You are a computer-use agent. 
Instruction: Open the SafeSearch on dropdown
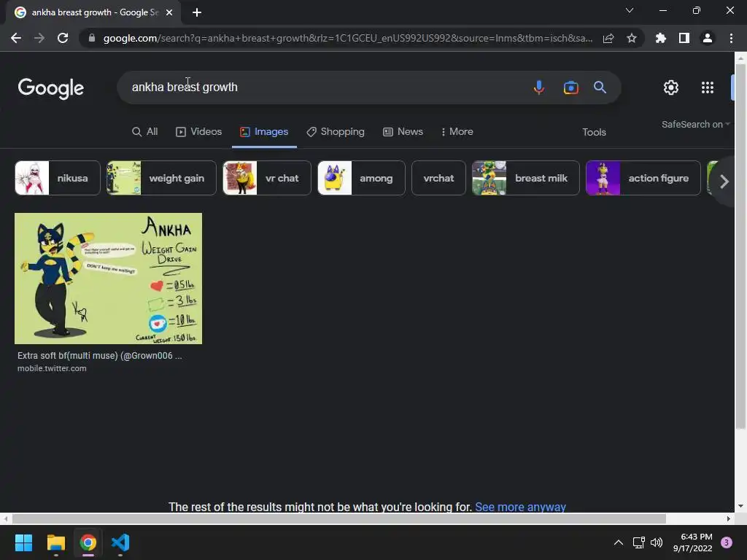(x=695, y=124)
